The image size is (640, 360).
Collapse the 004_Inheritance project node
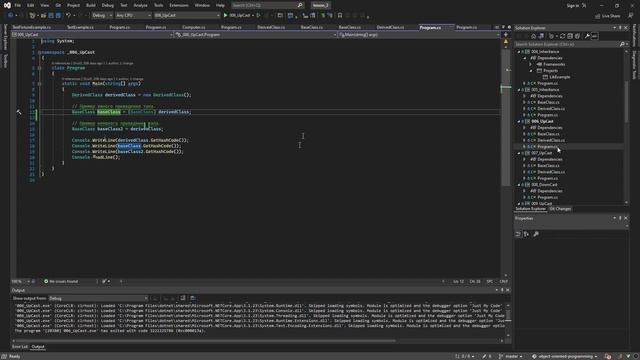(x=519, y=52)
